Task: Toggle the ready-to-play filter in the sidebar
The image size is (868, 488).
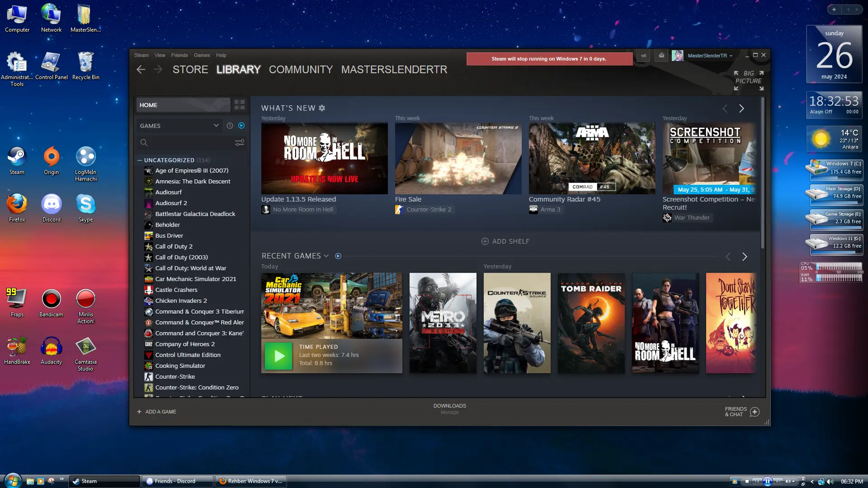Action: click(241, 126)
